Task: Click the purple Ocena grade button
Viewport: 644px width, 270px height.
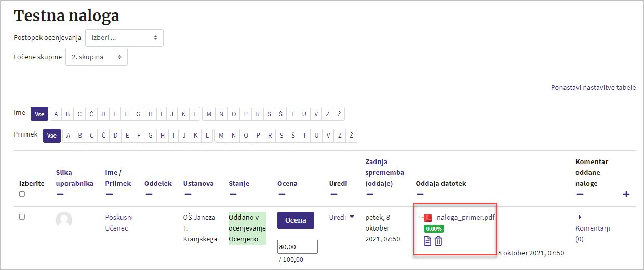Action: point(296,220)
